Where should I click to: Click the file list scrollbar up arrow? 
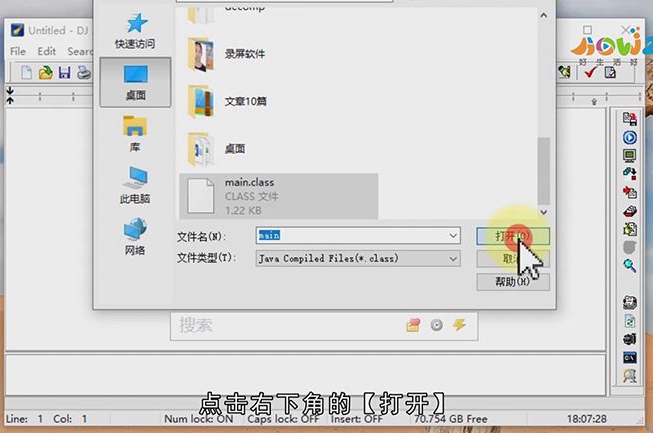point(543,15)
